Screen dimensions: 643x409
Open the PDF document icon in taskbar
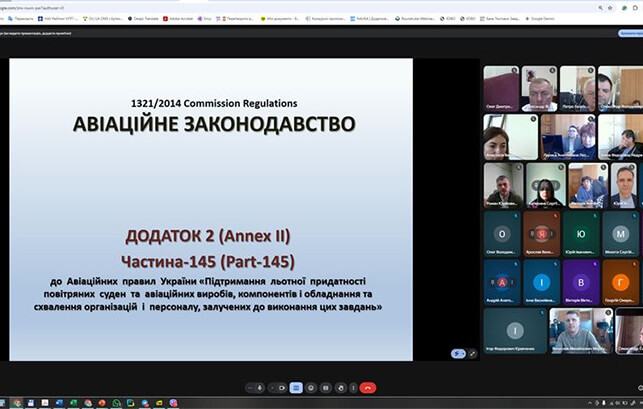(x=45, y=403)
